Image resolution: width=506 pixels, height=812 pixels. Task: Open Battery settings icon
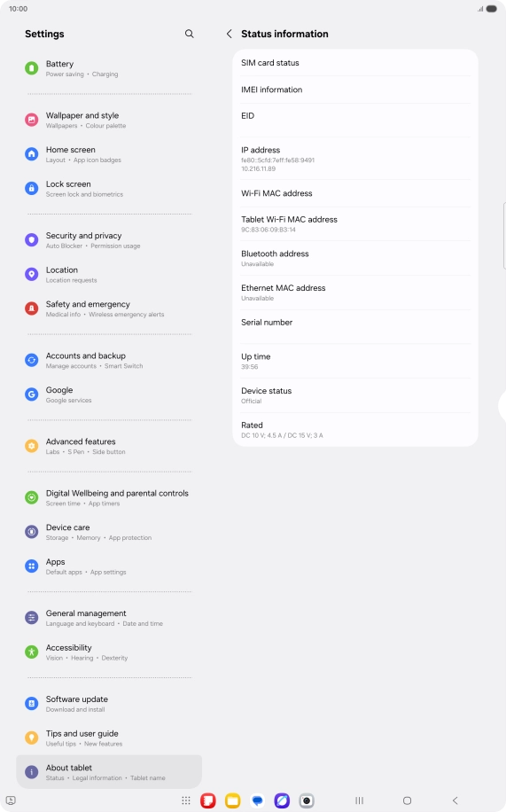pos(32,68)
